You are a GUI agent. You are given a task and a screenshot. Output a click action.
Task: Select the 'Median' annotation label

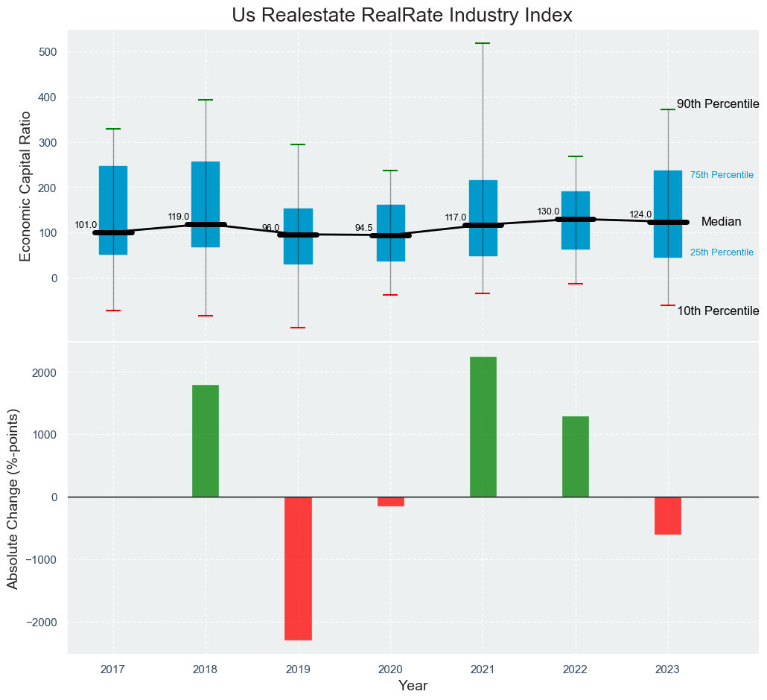(721, 222)
